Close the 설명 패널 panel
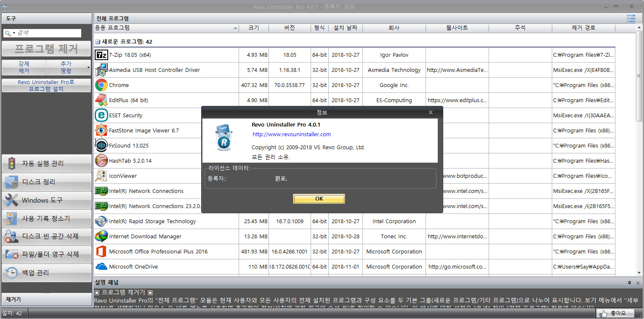 tap(638, 283)
